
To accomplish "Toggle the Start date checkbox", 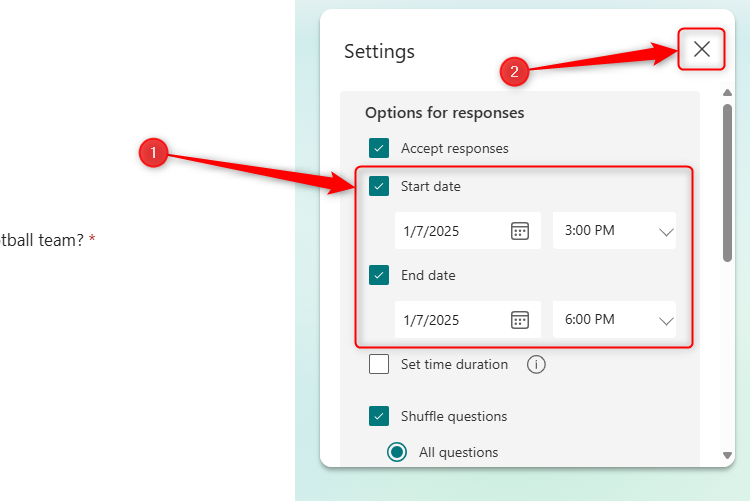I will point(379,186).
